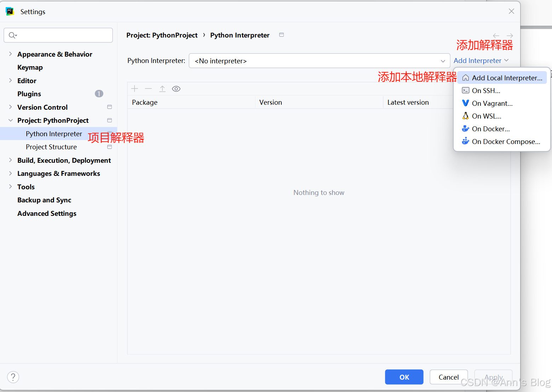The height and width of the screenshot is (392, 552).
Task: Open the Python Interpreter dropdown
Action: point(319,61)
